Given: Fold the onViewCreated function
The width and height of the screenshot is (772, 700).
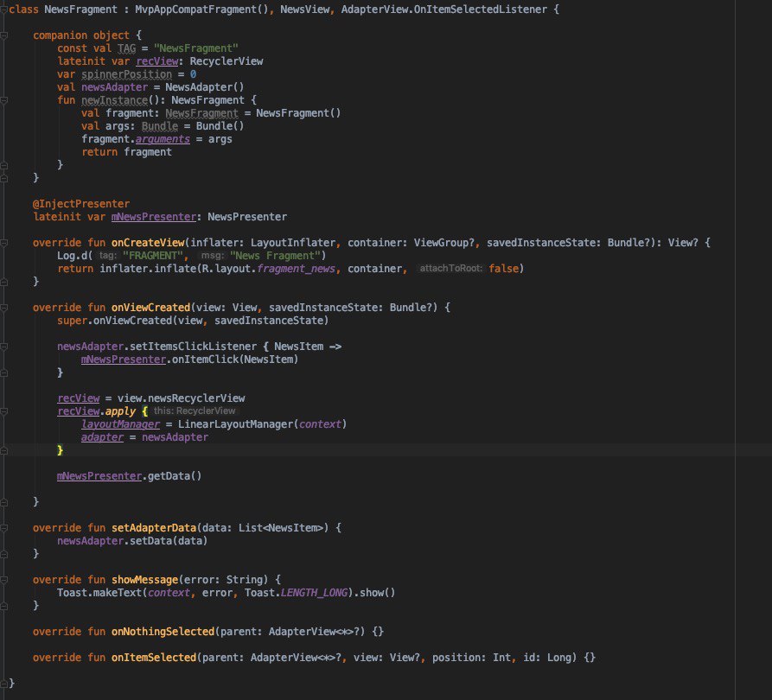Looking at the screenshot, I should 3,308.
